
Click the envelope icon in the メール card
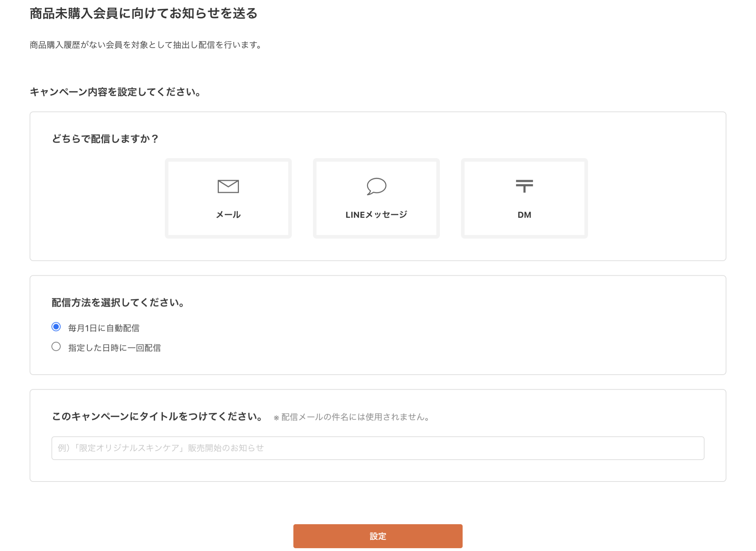tap(228, 186)
